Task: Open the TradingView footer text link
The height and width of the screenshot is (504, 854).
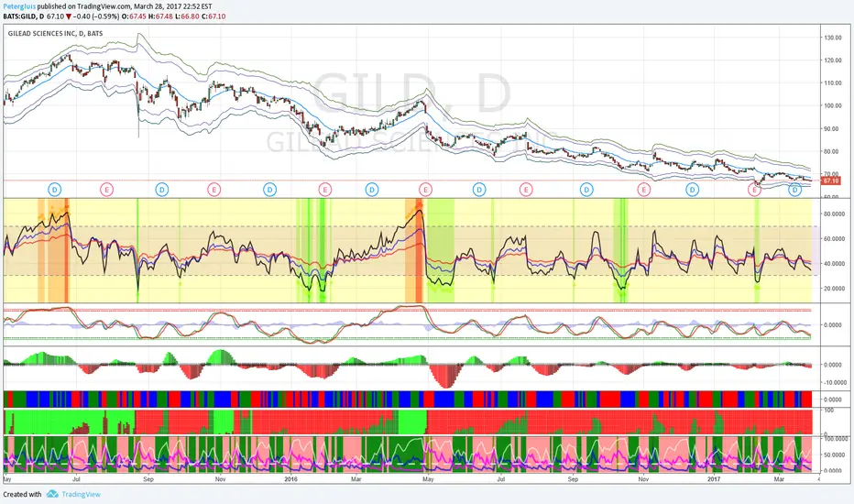Action: [x=81, y=494]
